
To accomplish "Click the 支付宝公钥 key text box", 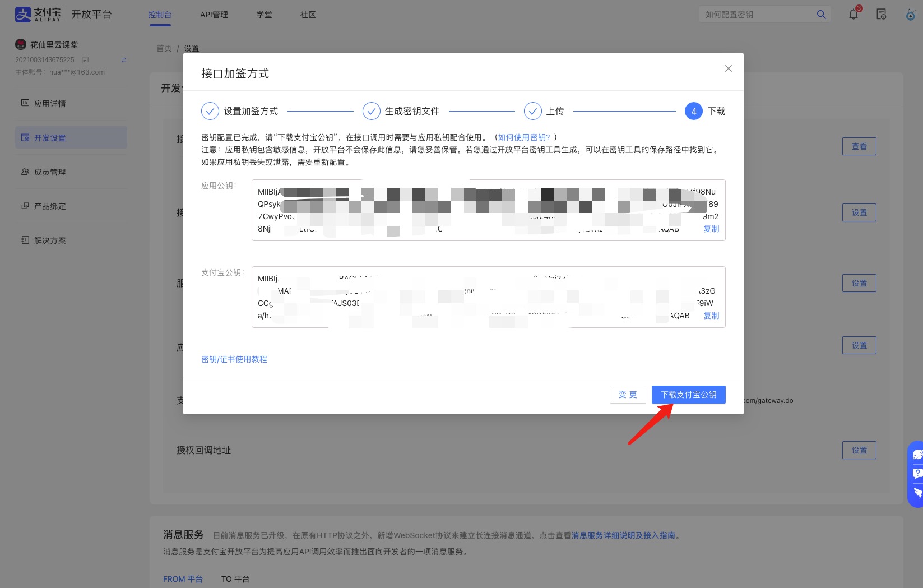I will point(489,297).
